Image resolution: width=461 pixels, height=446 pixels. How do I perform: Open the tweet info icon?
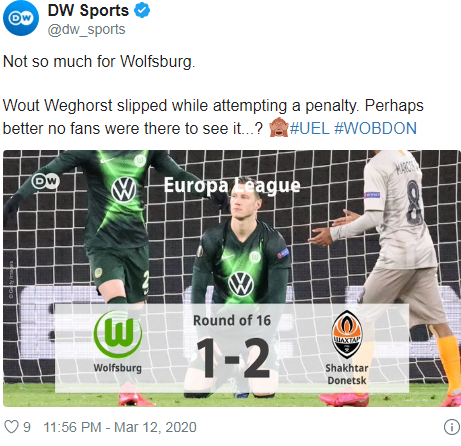(452, 427)
